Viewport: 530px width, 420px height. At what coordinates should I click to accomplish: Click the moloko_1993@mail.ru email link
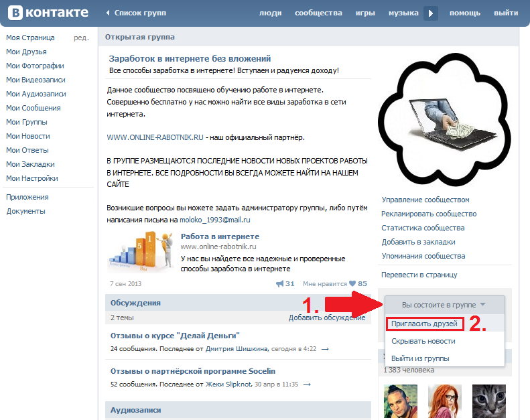pyautogui.click(x=215, y=220)
